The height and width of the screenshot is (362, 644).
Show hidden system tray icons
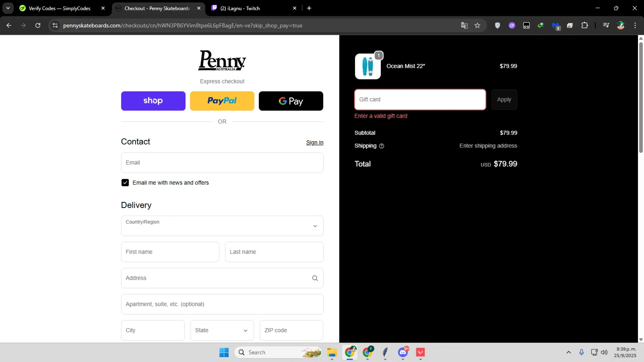(568, 352)
